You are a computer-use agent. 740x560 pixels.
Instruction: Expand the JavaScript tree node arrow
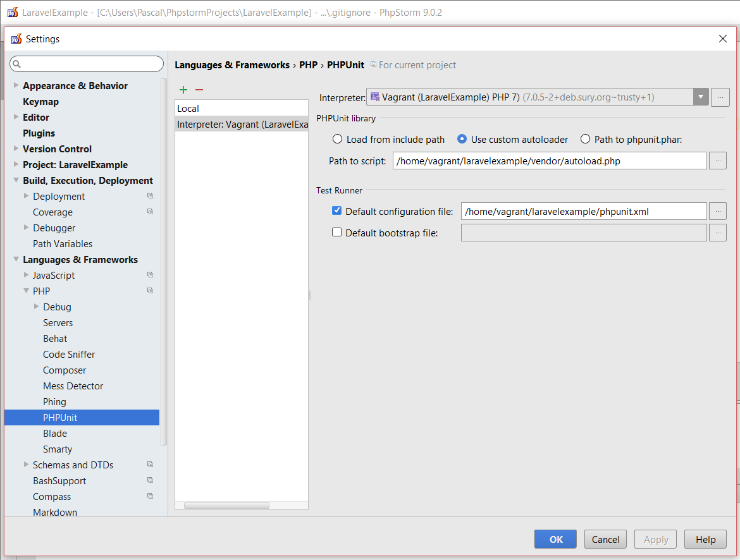point(27,274)
